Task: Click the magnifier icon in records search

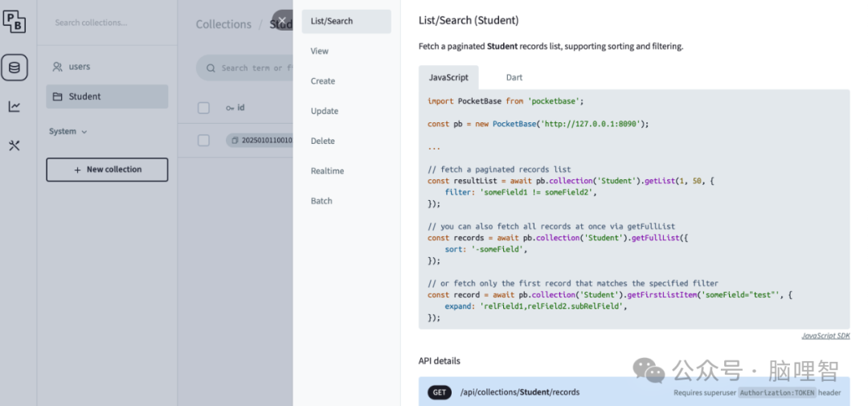Action: tap(211, 68)
